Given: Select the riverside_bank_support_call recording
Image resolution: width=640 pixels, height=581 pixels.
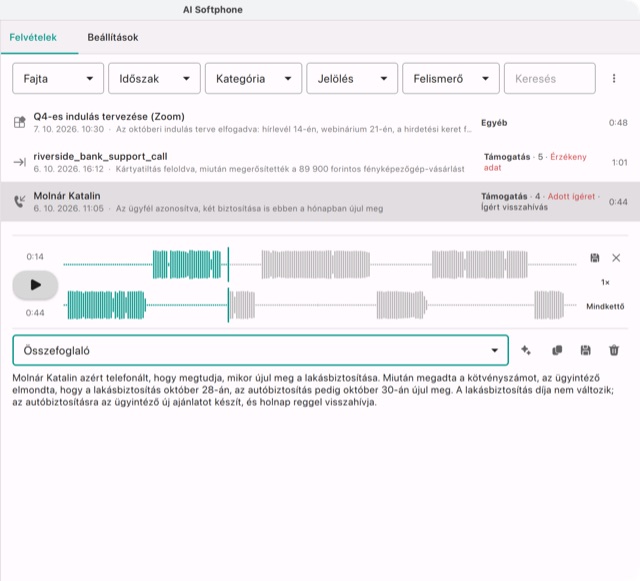Looking at the screenshot, I should point(320,162).
